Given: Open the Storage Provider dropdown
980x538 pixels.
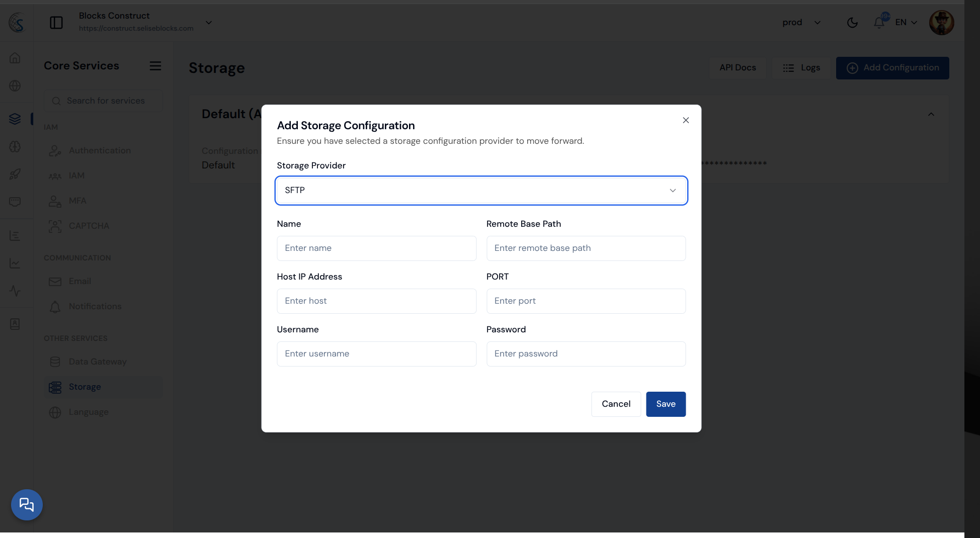Looking at the screenshot, I should 481,191.
